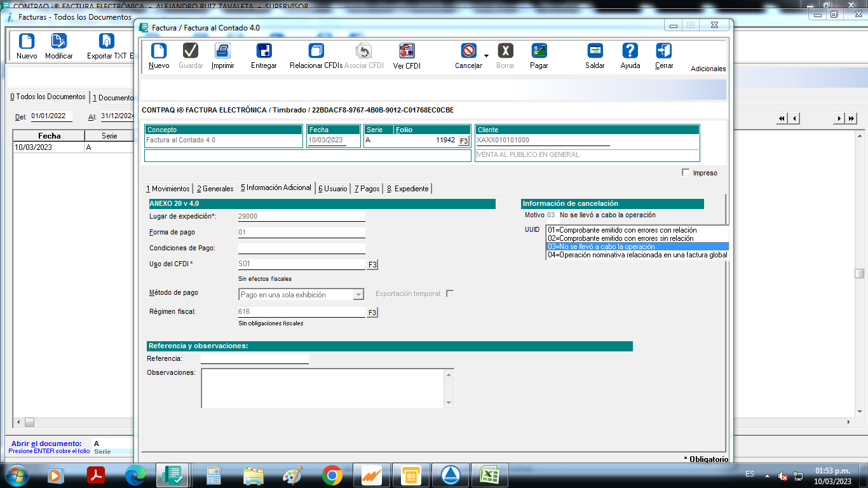Click Exportar TXT icon in Facturas window
Viewport: 868px width, 488px height.
click(x=107, y=41)
